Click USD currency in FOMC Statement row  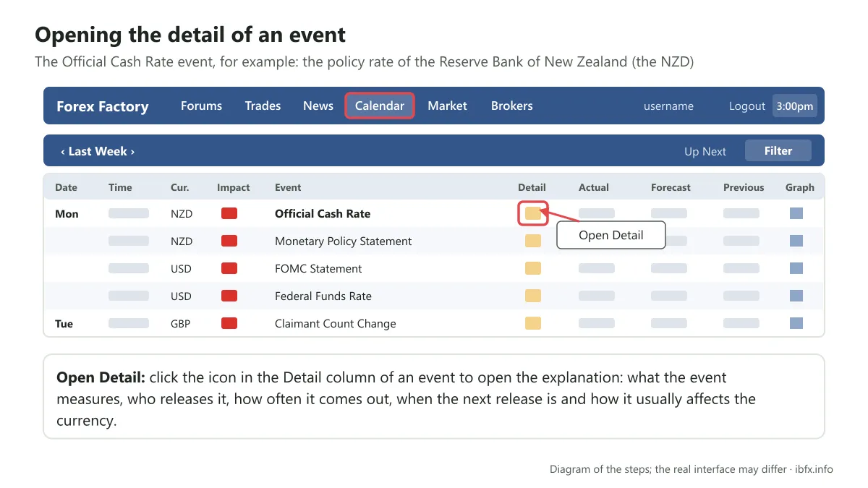coord(181,268)
